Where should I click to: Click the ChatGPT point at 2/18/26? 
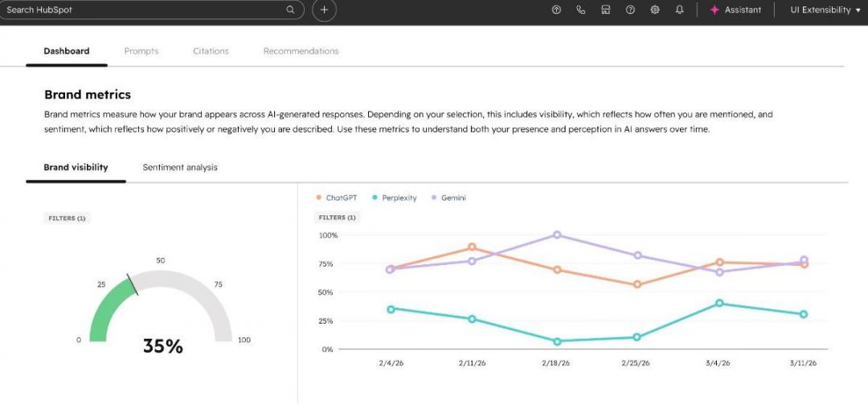pyautogui.click(x=557, y=270)
